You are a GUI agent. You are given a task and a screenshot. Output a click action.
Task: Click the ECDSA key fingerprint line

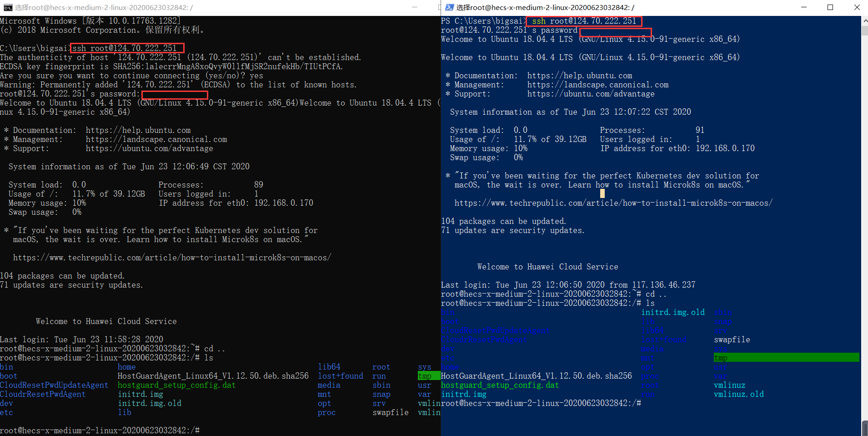tap(172, 66)
